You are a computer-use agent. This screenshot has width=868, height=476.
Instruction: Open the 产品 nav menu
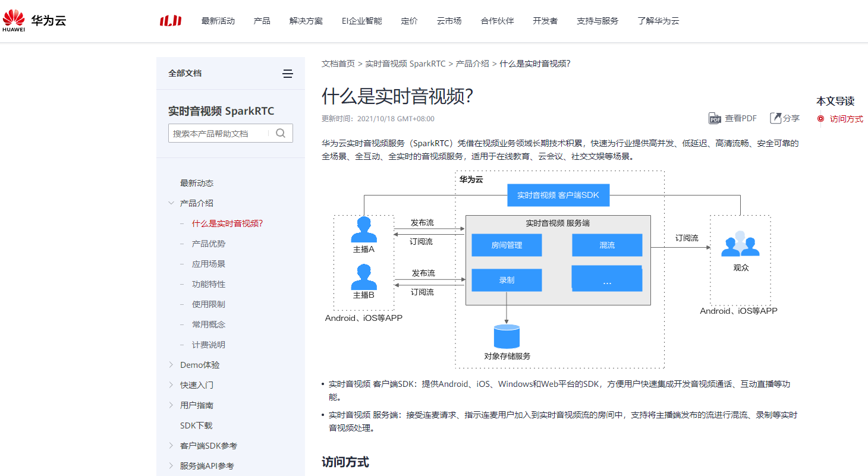click(x=262, y=21)
